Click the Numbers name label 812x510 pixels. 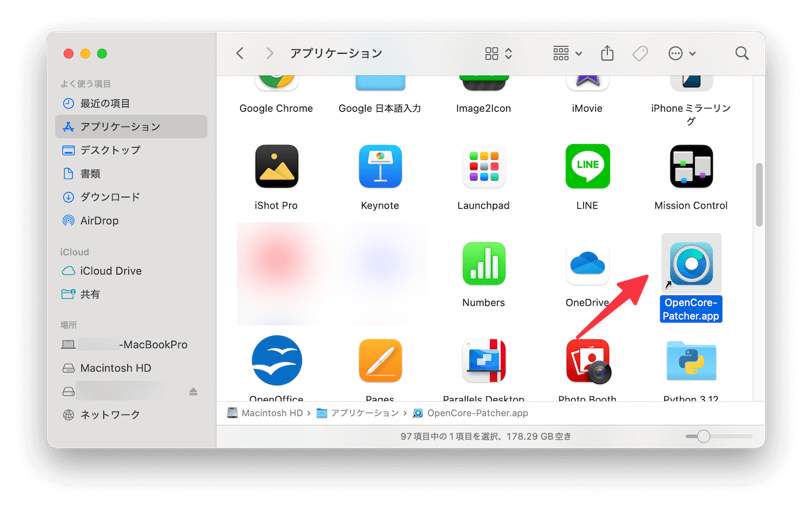(483, 303)
